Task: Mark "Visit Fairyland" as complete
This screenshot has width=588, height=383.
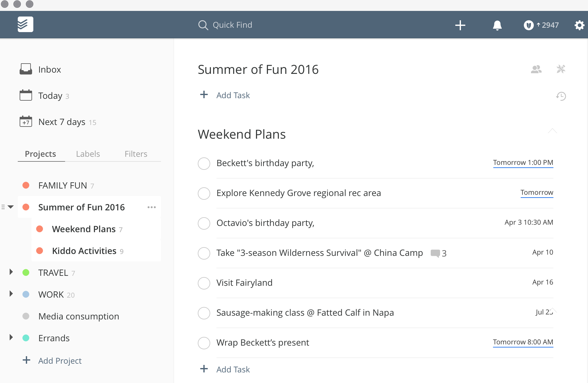Action: 204,283
